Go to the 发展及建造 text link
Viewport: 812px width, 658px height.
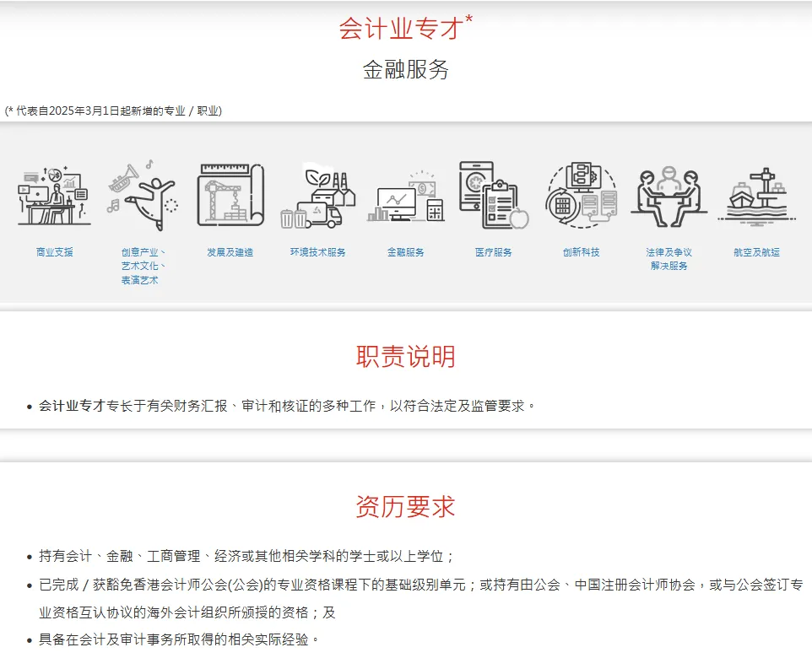[x=230, y=252]
